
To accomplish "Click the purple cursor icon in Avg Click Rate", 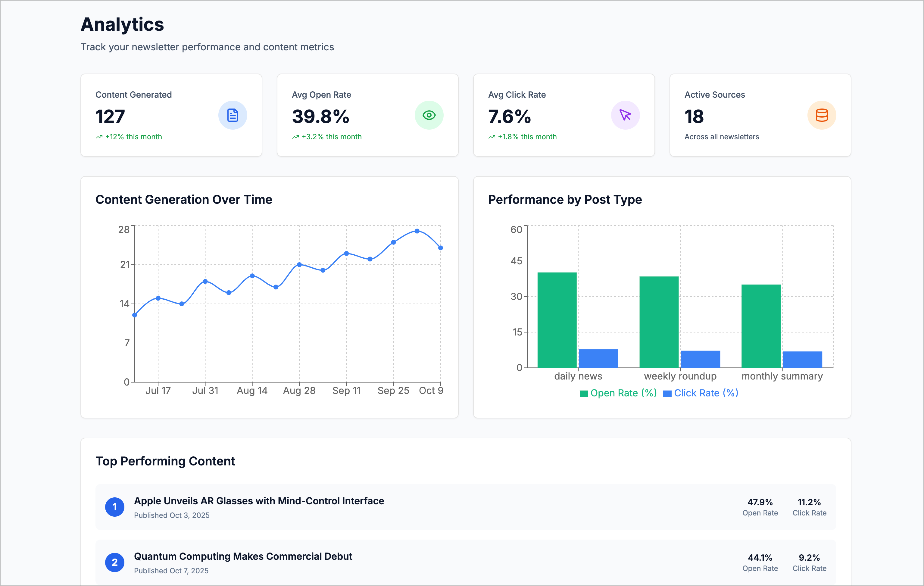I will [625, 115].
